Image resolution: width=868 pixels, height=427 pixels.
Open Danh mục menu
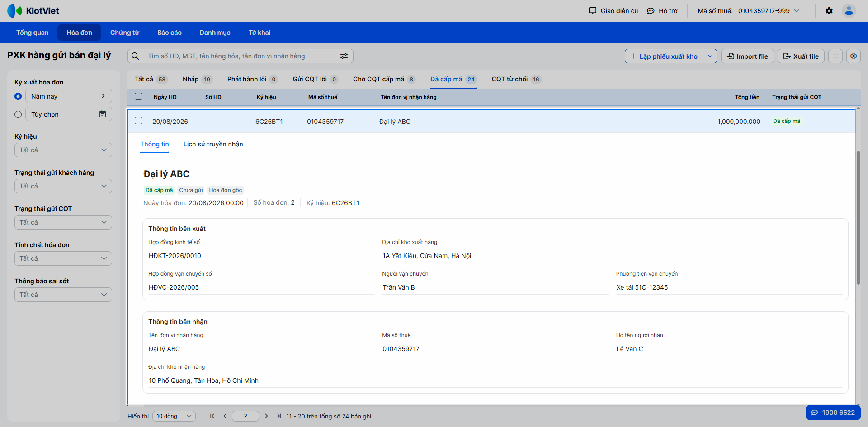(x=215, y=33)
